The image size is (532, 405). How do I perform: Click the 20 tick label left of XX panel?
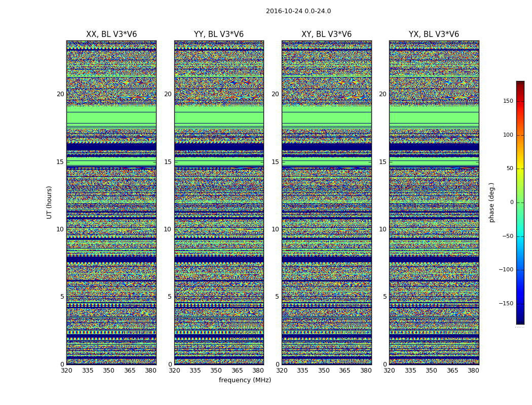[x=60, y=94]
